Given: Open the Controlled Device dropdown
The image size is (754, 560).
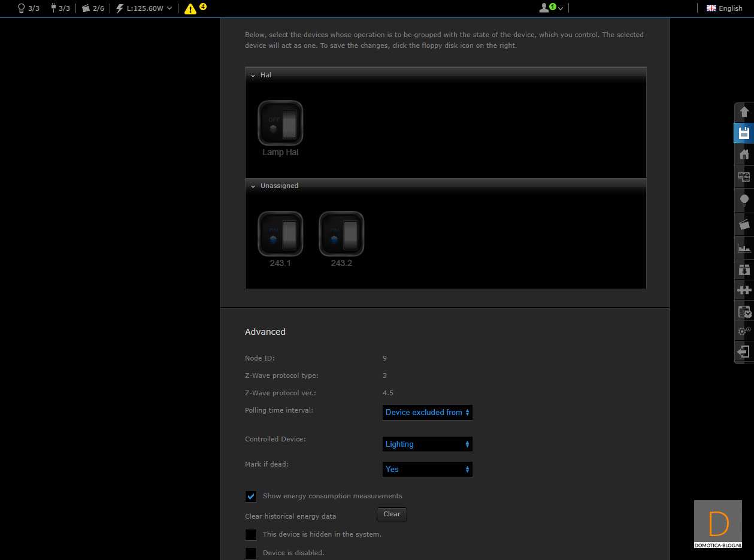Looking at the screenshot, I should tap(427, 444).
